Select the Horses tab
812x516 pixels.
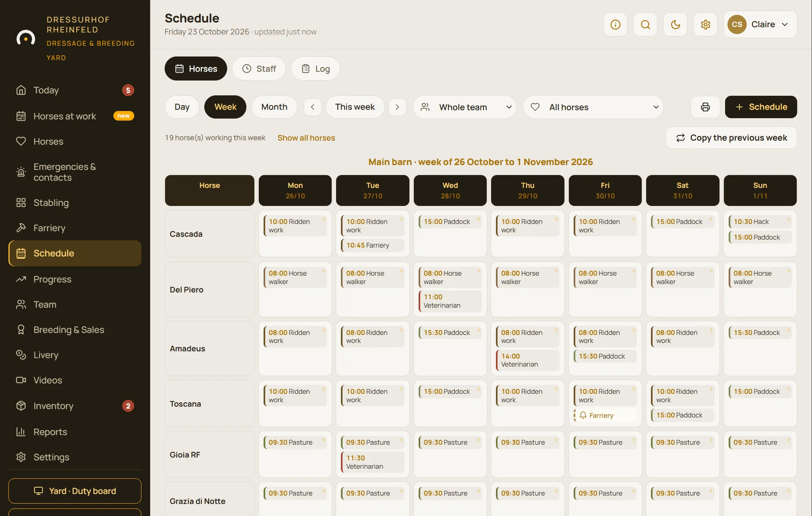196,69
